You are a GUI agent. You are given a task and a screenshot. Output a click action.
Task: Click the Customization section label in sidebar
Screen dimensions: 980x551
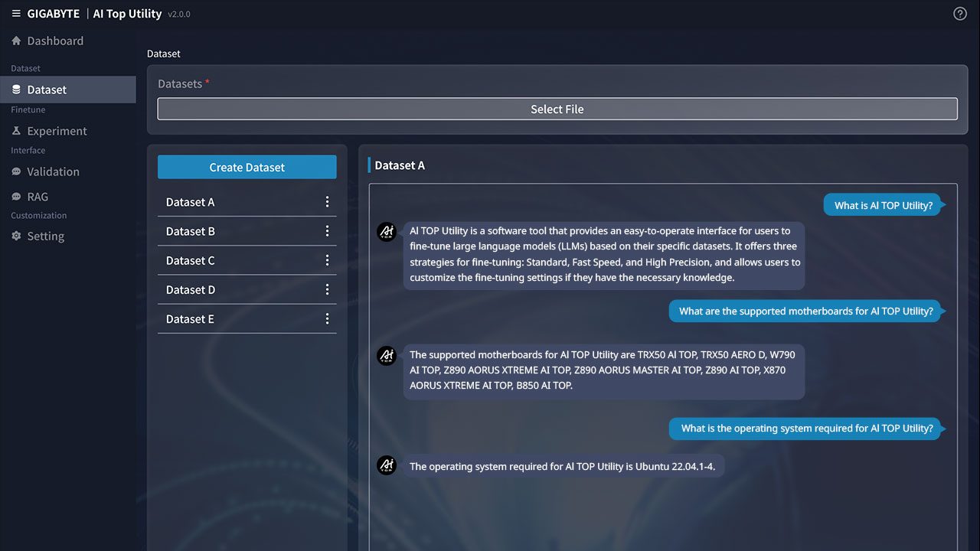pyautogui.click(x=39, y=215)
